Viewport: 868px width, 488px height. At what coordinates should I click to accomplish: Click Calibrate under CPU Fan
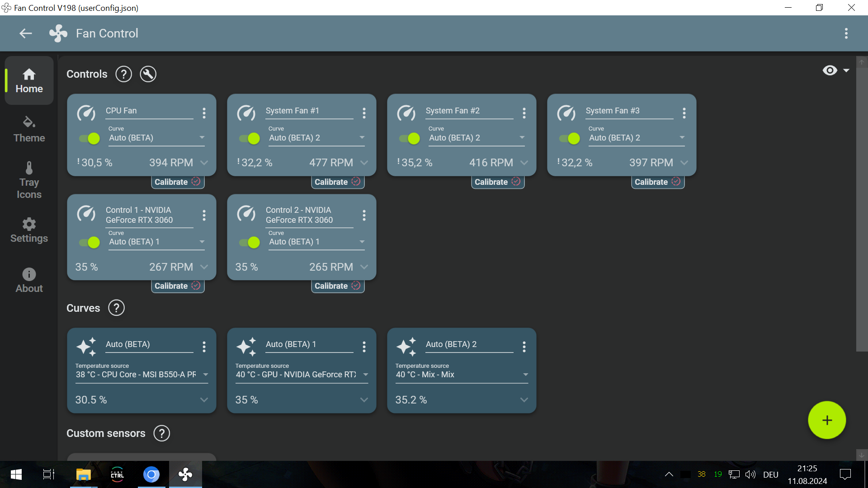point(177,182)
